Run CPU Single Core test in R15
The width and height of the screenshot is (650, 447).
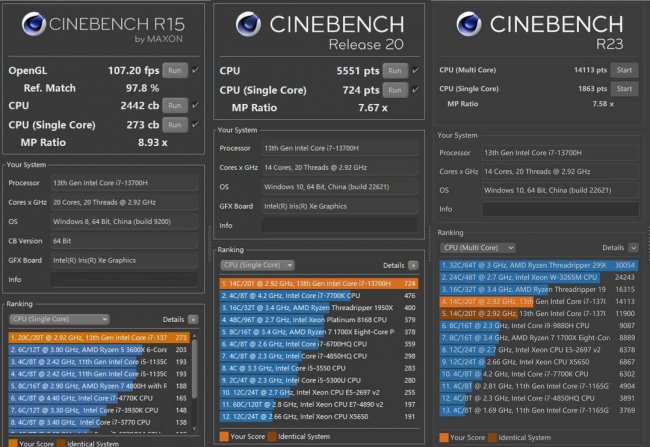tap(175, 125)
